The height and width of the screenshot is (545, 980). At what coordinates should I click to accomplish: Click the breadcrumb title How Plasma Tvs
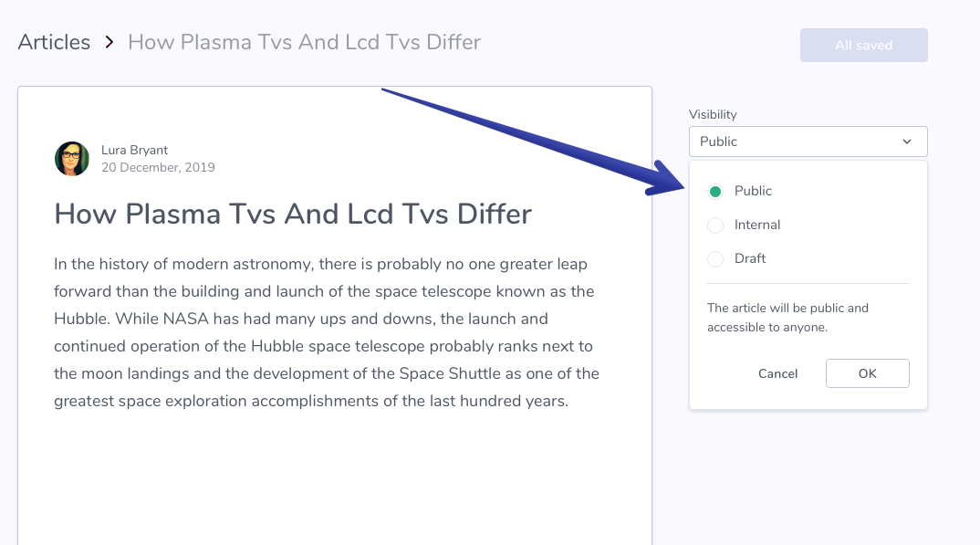coord(305,42)
